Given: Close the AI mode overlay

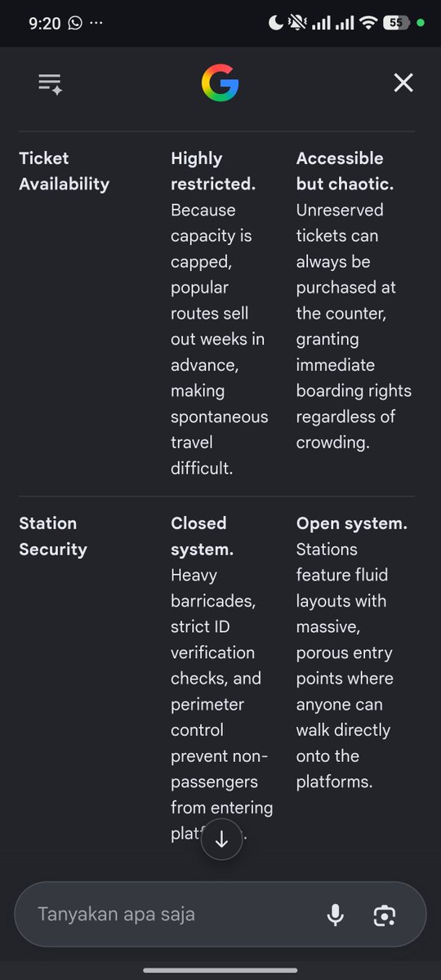Looking at the screenshot, I should [403, 82].
